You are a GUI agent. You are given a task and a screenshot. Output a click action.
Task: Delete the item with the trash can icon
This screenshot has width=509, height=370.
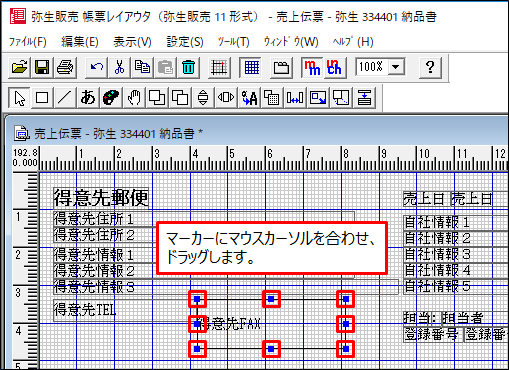pyautogui.click(x=188, y=68)
